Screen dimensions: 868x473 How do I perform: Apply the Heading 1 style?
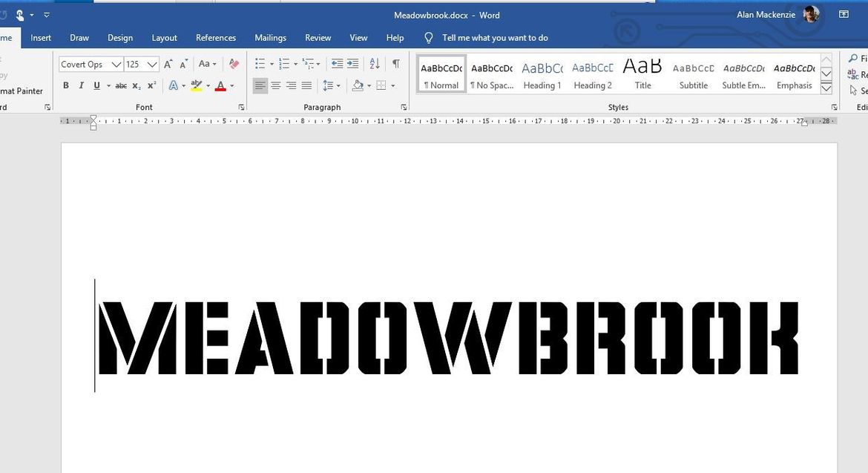pyautogui.click(x=542, y=74)
